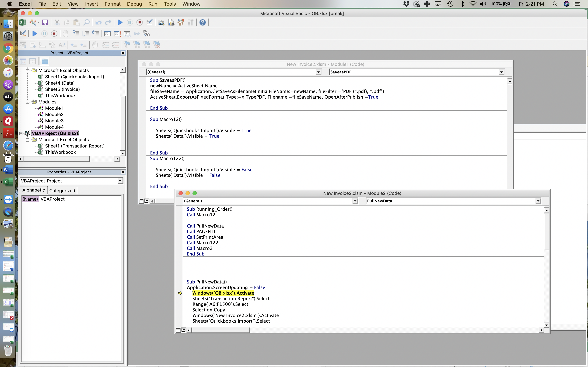The width and height of the screenshot is (588, 367).
Task: Save the project with the floppy disk icon
Action: click(x=45, y=22)
